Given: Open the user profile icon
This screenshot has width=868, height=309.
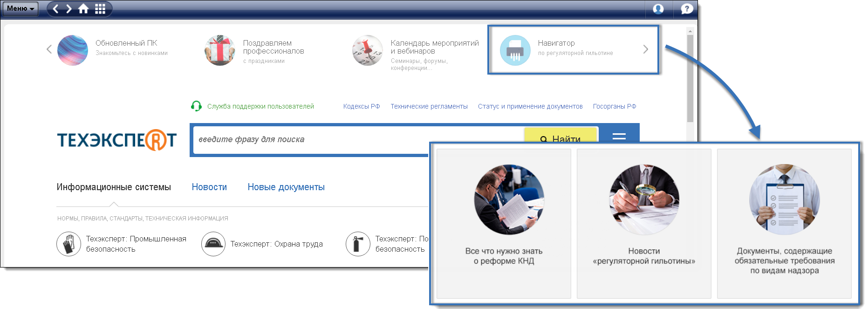Looking at the screenshot, I should click(x=658, y=9).
